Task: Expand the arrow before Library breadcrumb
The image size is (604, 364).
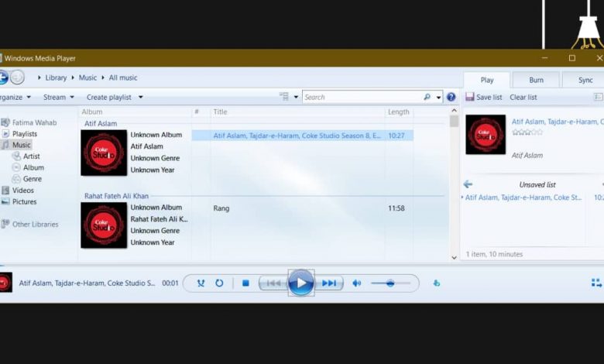Action: tap(39, 77)
